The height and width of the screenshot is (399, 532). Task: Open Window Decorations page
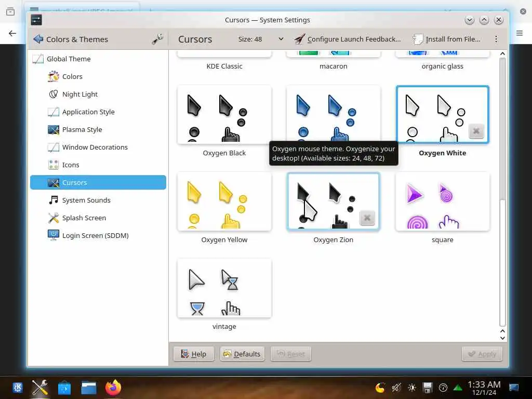coord(98,147)
